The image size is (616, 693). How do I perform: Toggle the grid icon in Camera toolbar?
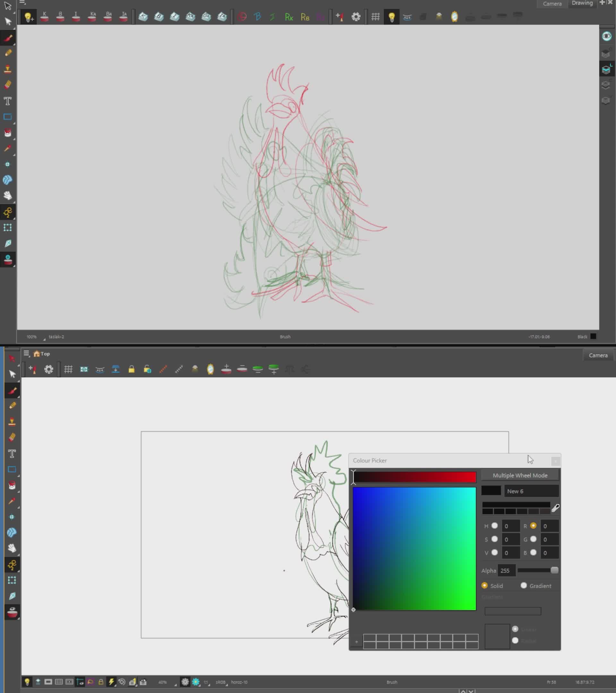coord(68,369)
